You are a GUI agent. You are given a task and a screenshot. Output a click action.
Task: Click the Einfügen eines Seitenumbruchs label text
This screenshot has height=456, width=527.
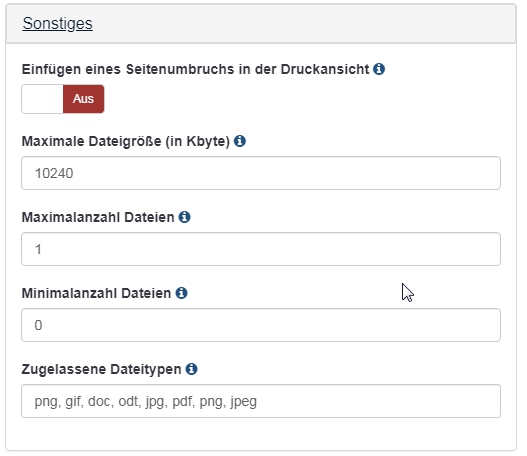195,69
